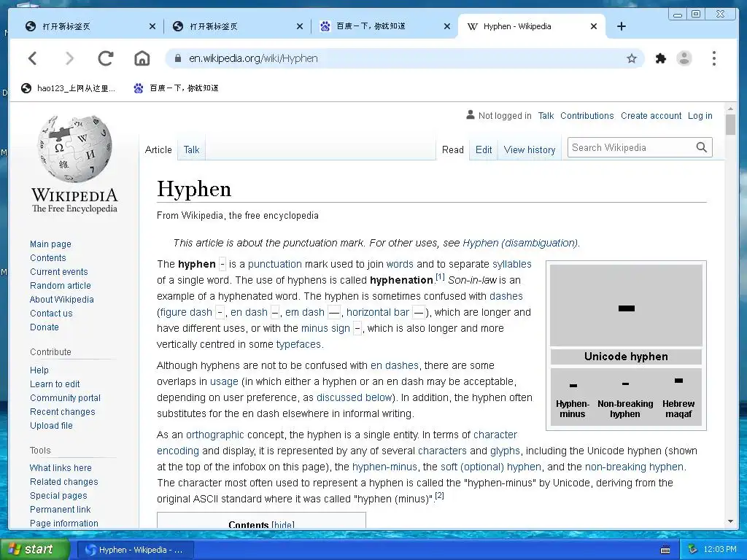Open the Edit tab
747x560 pixels.
(x=484, y=149)
